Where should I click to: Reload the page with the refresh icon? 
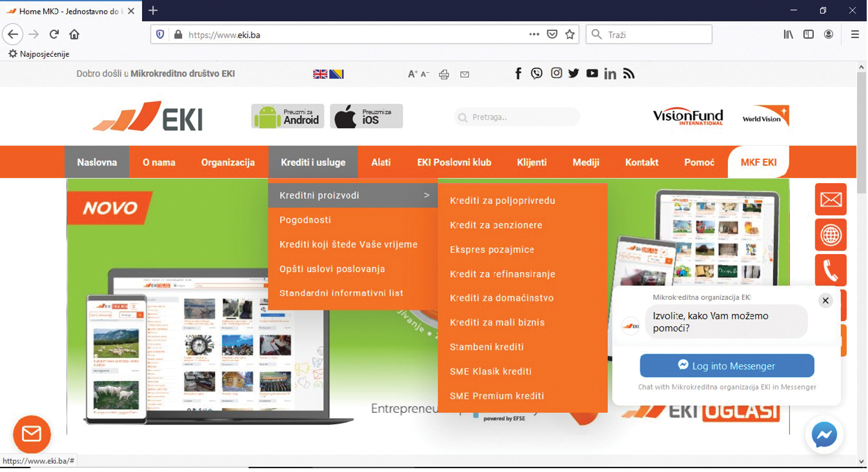(54, 34)
